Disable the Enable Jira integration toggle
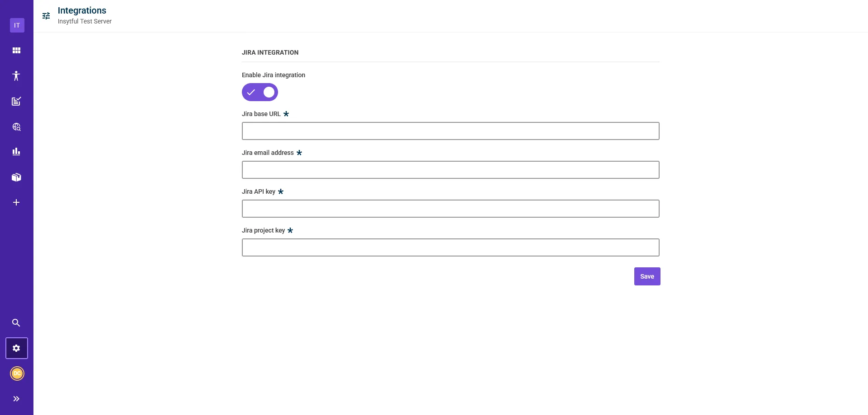868x415 pixels. (x=260, y=92)
